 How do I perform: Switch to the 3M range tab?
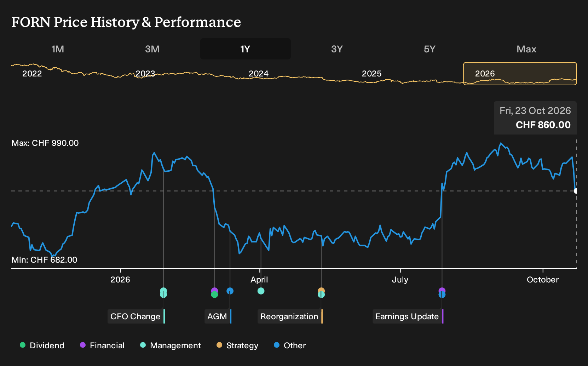click(152, 49)
